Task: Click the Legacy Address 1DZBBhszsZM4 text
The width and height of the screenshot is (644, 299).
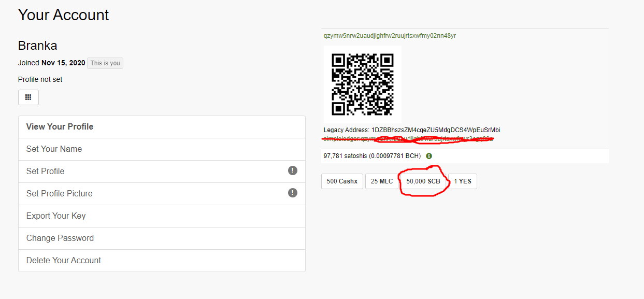Action: (x=412, y=130)
